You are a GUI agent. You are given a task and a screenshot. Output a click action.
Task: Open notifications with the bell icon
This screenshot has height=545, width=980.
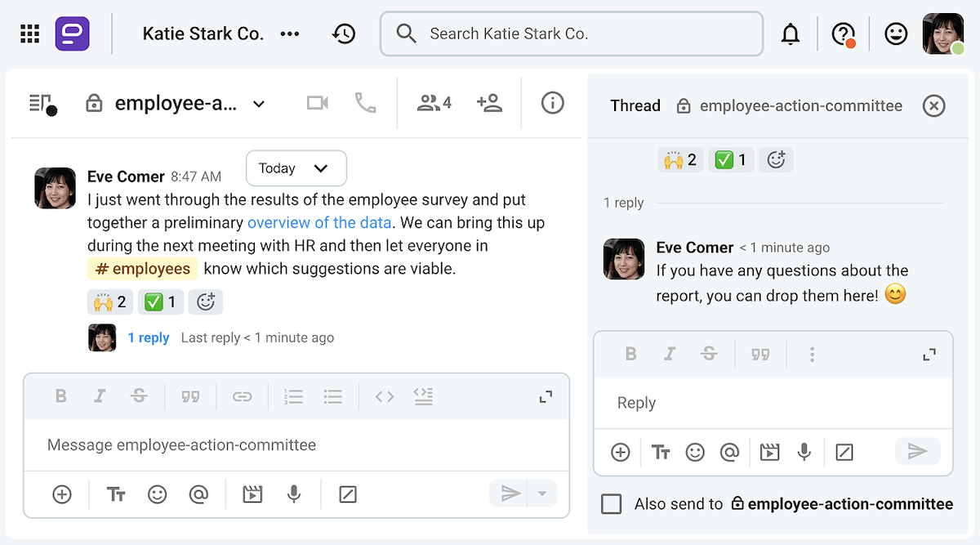click(x=791, y=34)
